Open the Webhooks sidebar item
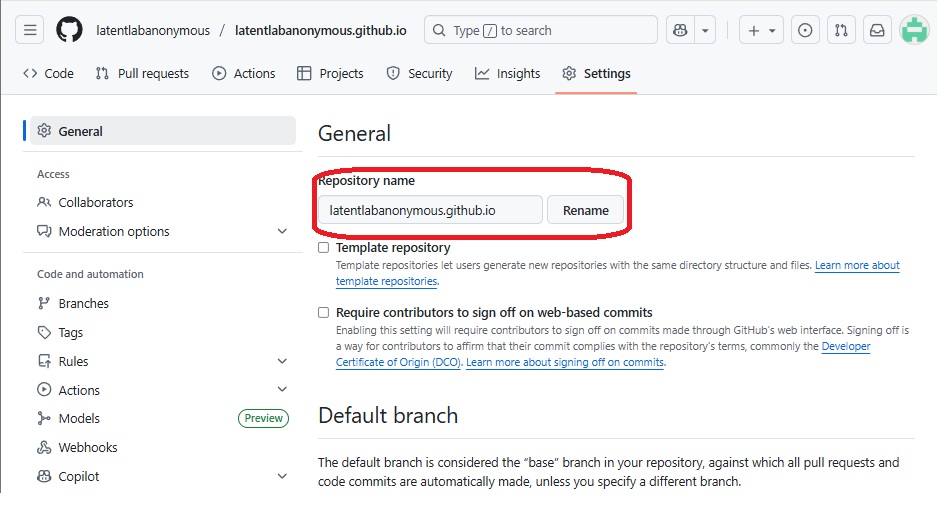 (88, 447)
